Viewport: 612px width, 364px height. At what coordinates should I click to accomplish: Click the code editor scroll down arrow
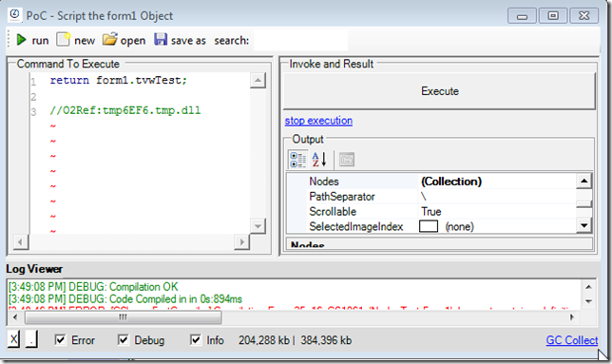(x=258, y=226)
